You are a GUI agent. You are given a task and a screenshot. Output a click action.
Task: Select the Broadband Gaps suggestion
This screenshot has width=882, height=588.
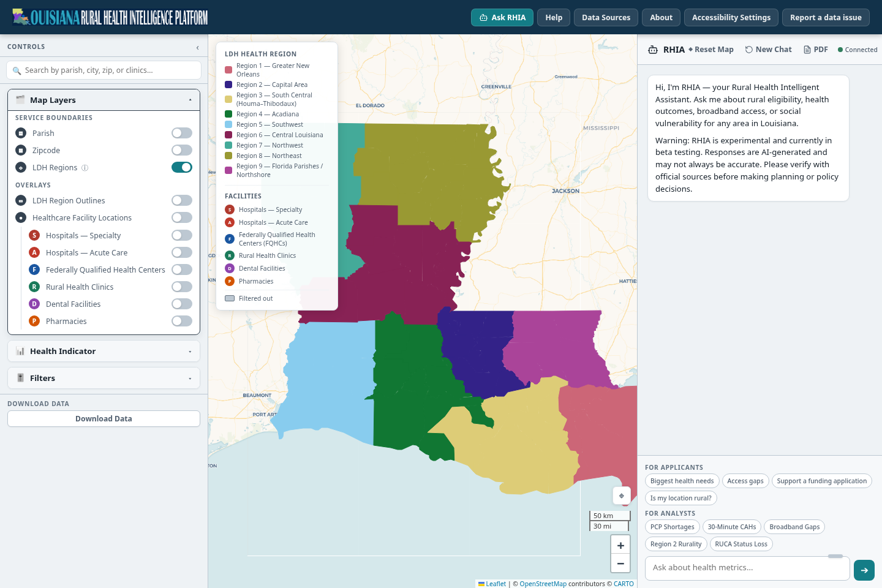click(794, 527)
